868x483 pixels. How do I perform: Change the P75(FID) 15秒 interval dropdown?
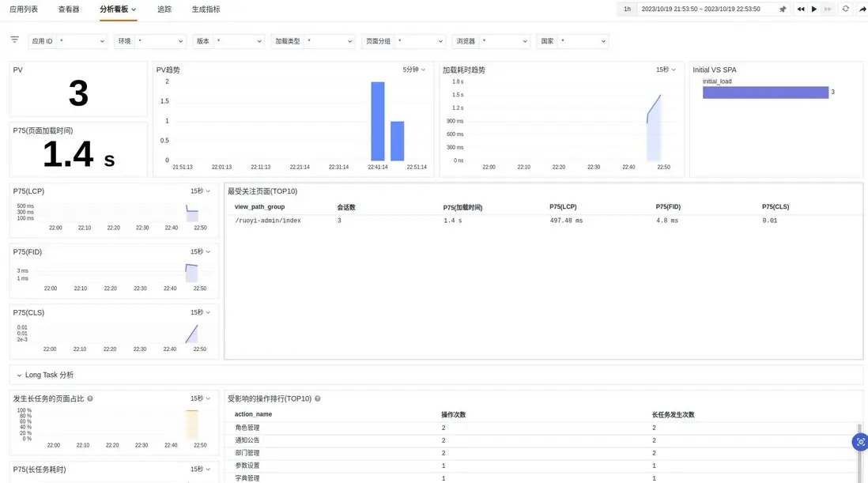pos(200,251)
